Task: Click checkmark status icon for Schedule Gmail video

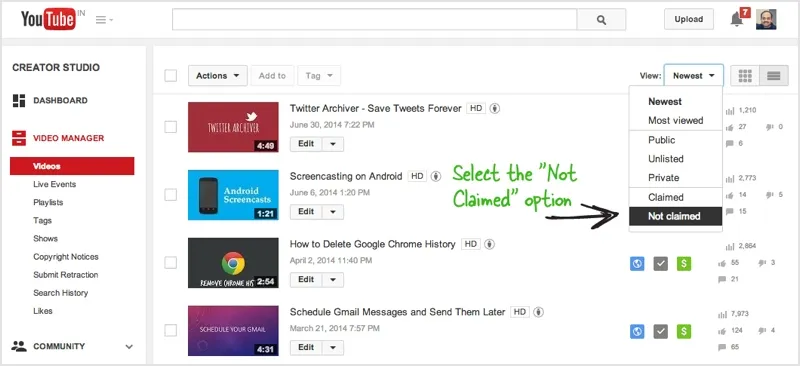Action: click(661, 331)
